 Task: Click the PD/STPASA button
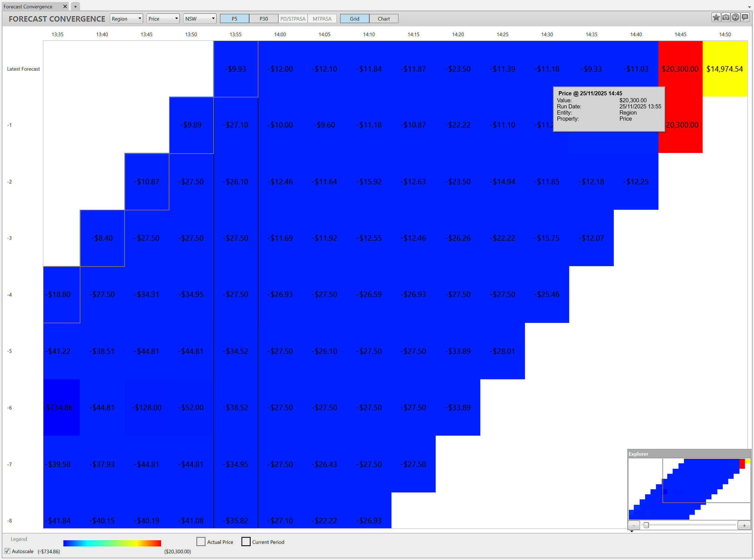click(293, 19)
